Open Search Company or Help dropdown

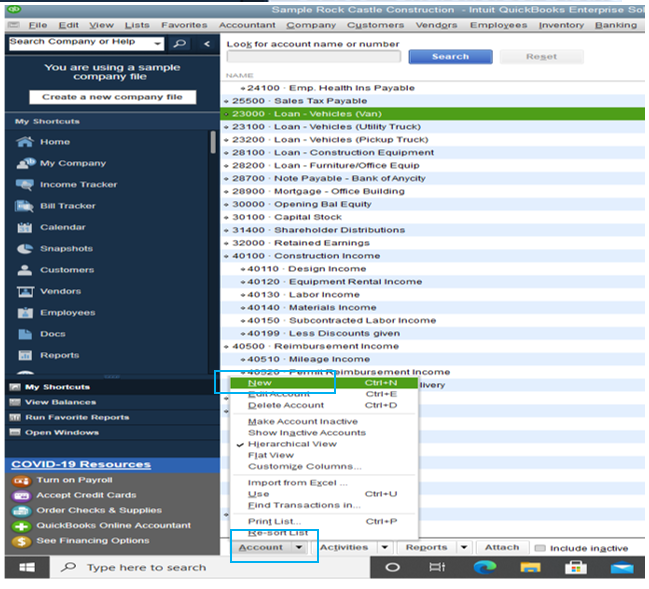click(x=157, y=43)
